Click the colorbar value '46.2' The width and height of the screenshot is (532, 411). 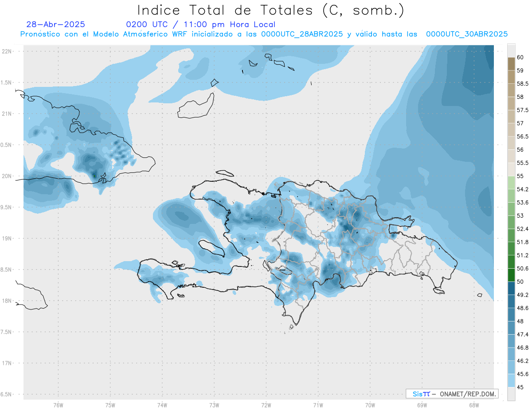pyautogui.click(x=523, y=360)
